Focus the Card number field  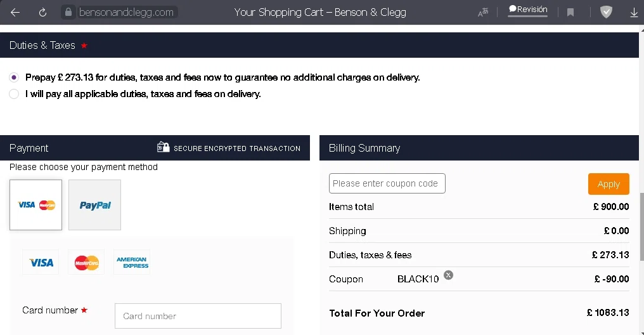tap(198, 316)
